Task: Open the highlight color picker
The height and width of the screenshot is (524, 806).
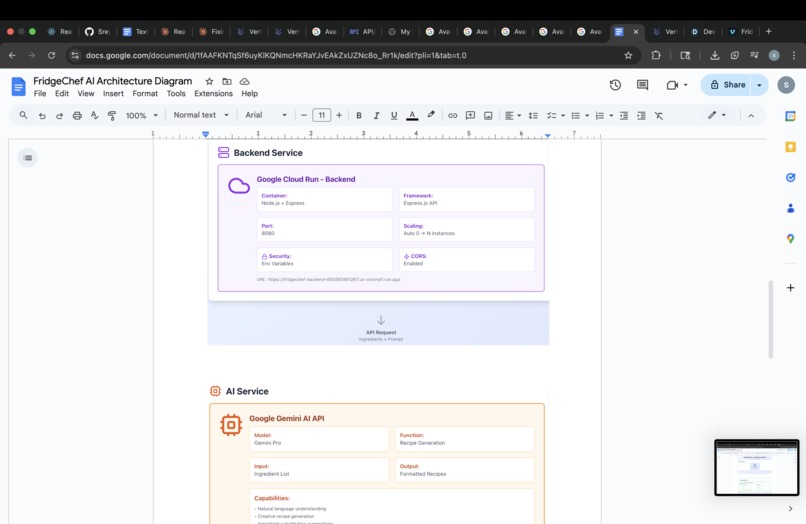Action: click(x=431, y=115)
